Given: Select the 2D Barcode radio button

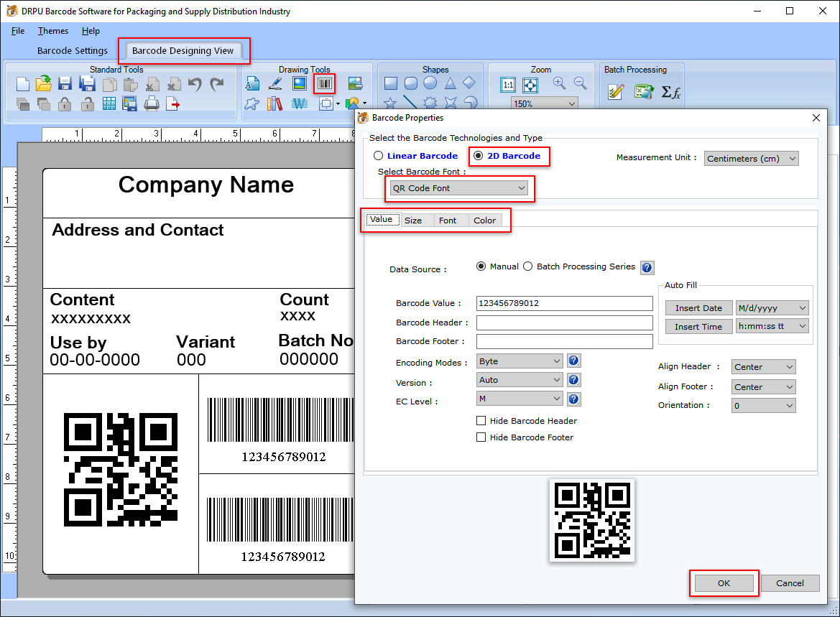Looking at the screenshot, I should (x=478, y=156).
